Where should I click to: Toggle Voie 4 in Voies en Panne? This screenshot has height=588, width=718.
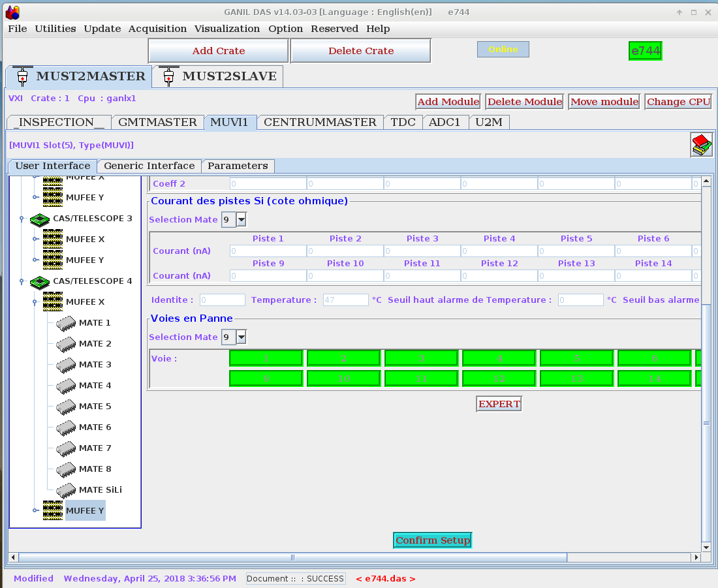499,358
